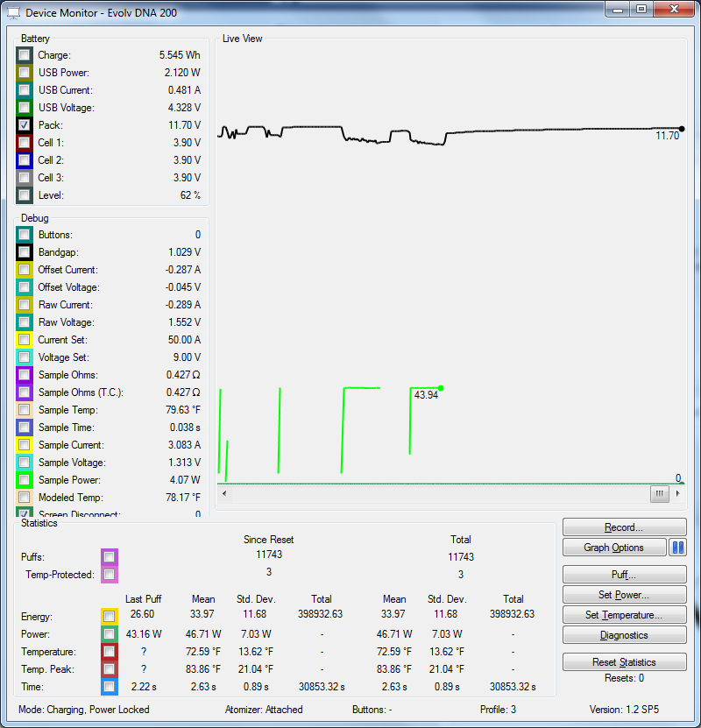Open the Record dialog
This screenshot has width=701, height=728.
624,527
